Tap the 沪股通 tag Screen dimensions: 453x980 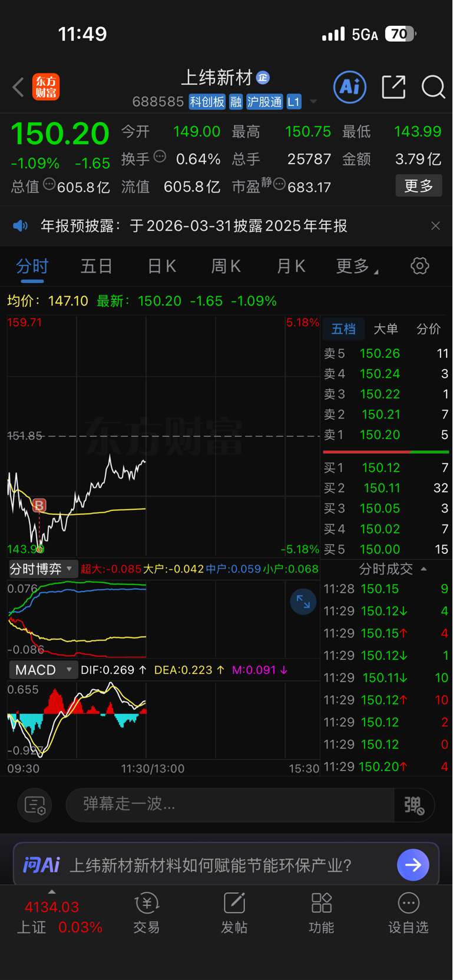tap(264, 102)
